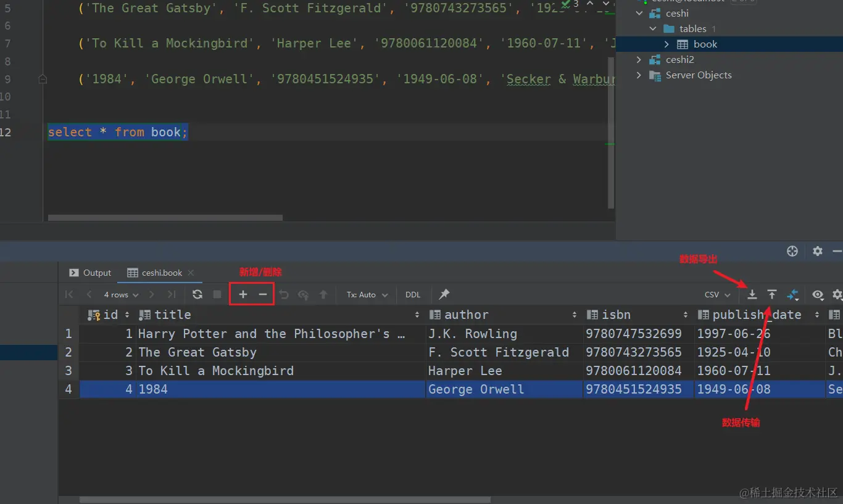Image resolution: width=843 pixels, height=504 pixels.
Task: Click the results grid horizontal scrollbar
Action: 285,500
